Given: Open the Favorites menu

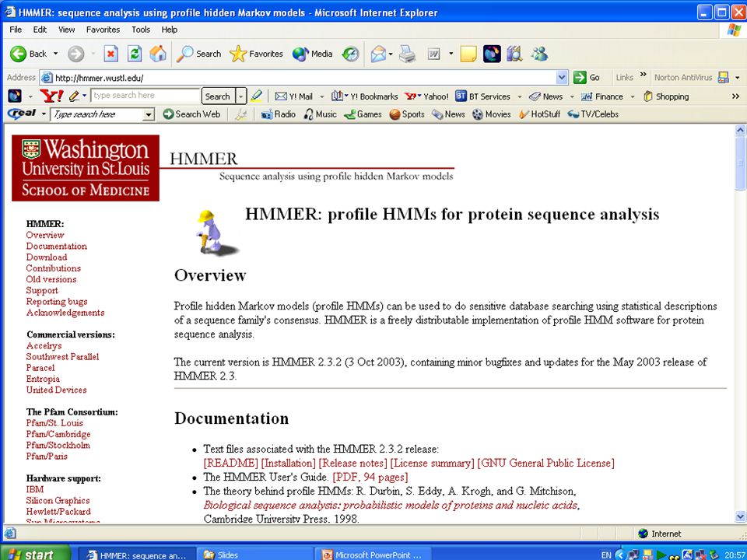Looking at the screenshot, I should point(103,30).
